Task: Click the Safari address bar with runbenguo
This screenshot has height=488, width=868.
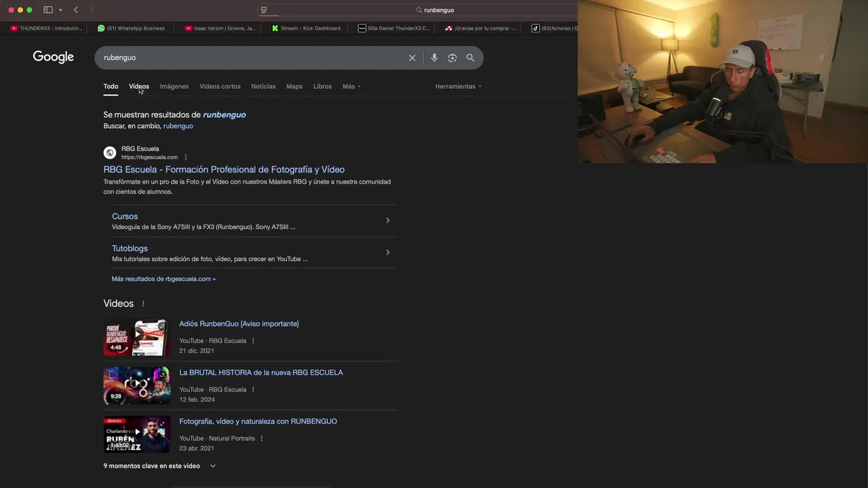Action: click(x=434, y=10)
